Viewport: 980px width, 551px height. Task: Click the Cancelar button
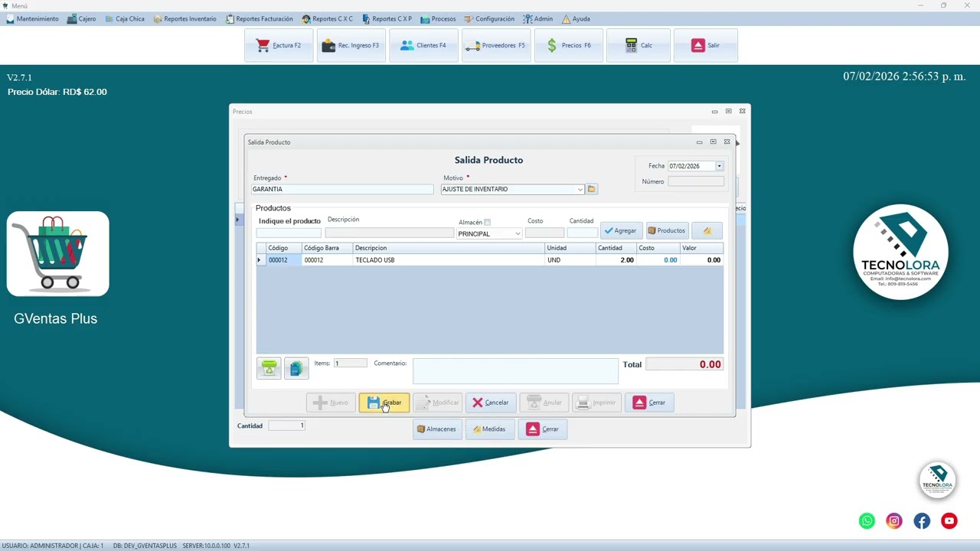pos(491,403)
